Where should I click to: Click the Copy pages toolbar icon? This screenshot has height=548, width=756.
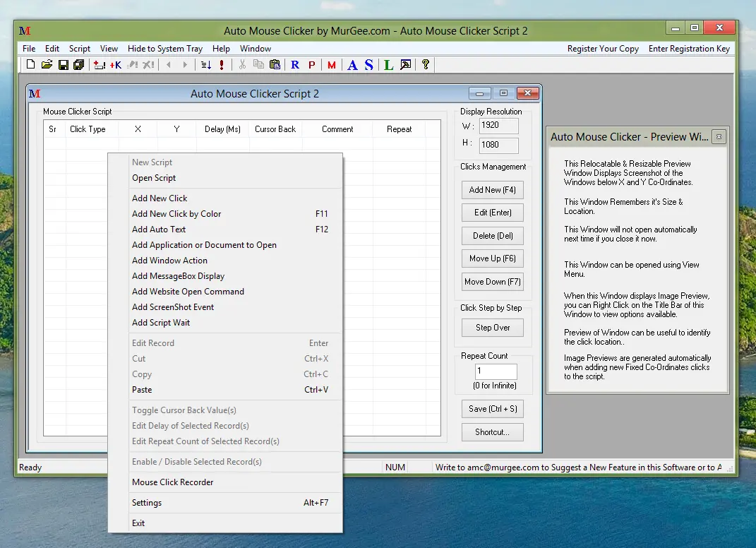coord(258,65)
